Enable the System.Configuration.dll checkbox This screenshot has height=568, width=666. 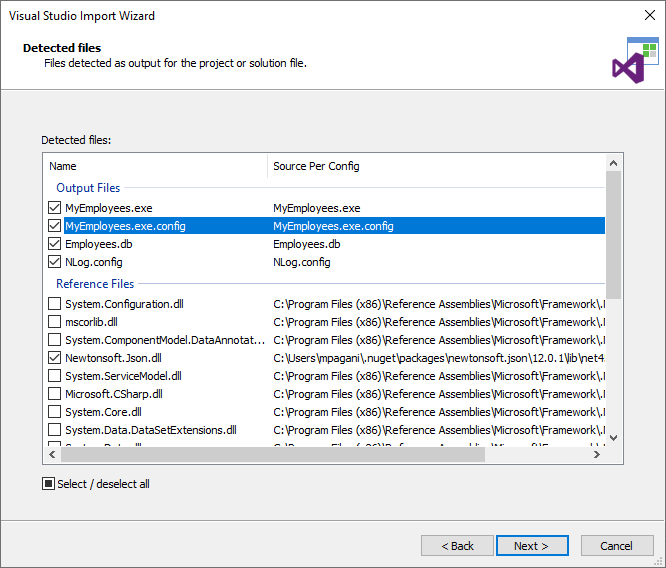coord(55,304)
